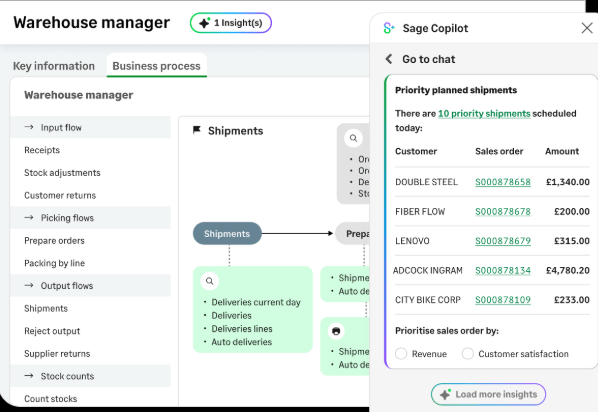Click the printer icon in the lower green box
Viewport: 598px width, 412px height.
[x=336, y=331]
